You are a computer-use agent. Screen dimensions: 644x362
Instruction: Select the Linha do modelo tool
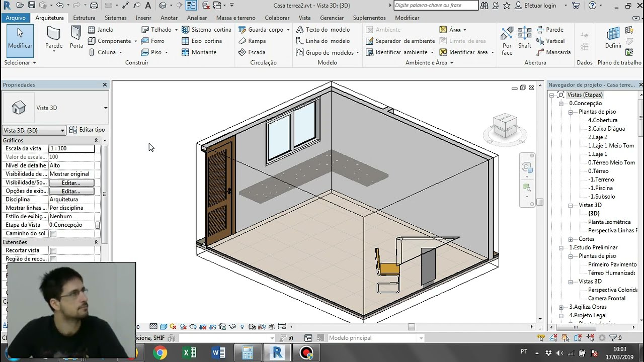323,41
